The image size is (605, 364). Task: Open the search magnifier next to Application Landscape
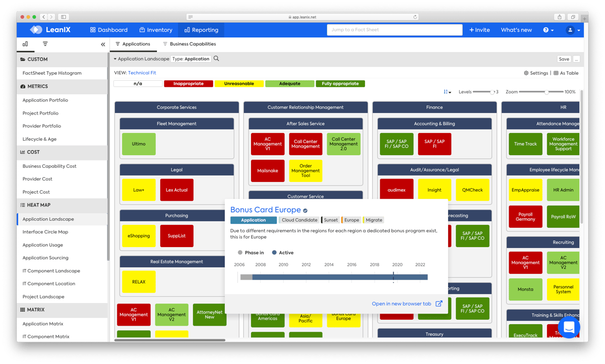[215, 58]
